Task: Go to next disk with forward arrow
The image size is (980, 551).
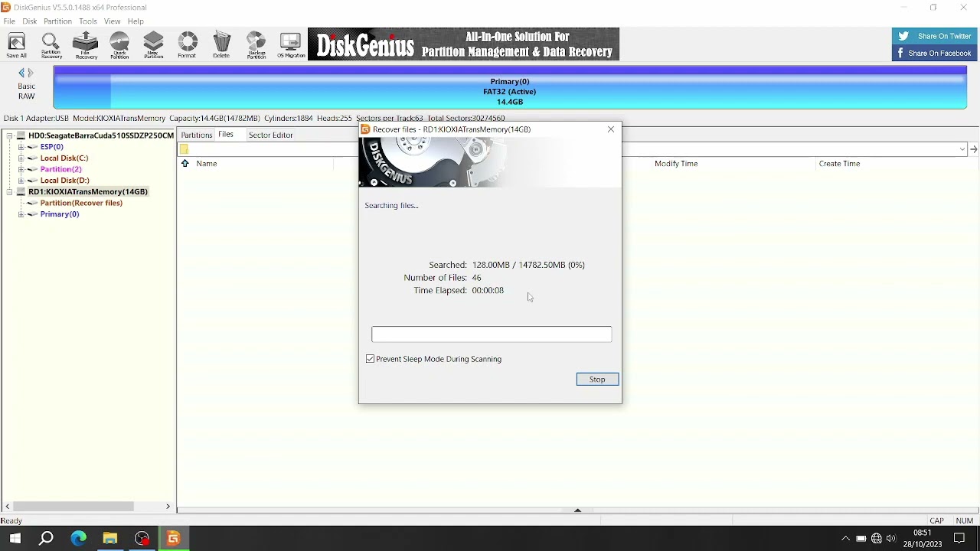Action: (x=31, y=73)
